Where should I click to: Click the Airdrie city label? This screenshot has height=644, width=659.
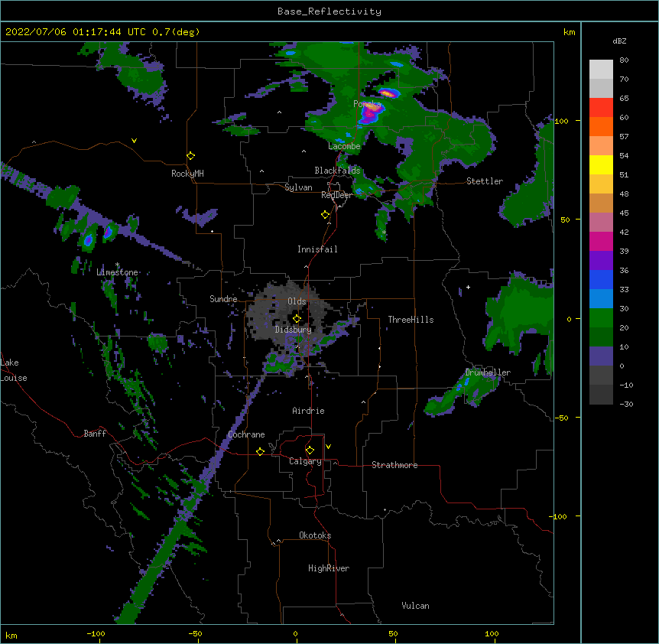click(x=308, y=411)
